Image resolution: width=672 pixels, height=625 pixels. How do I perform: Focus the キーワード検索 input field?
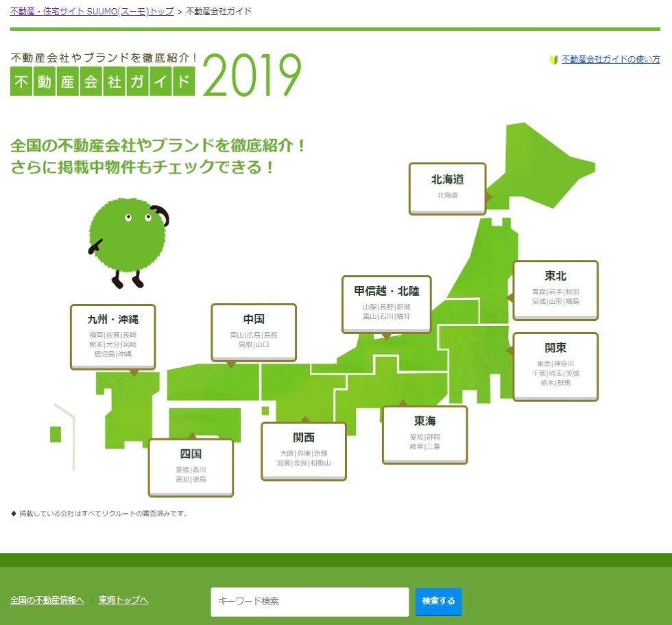[x=309, y=602]
